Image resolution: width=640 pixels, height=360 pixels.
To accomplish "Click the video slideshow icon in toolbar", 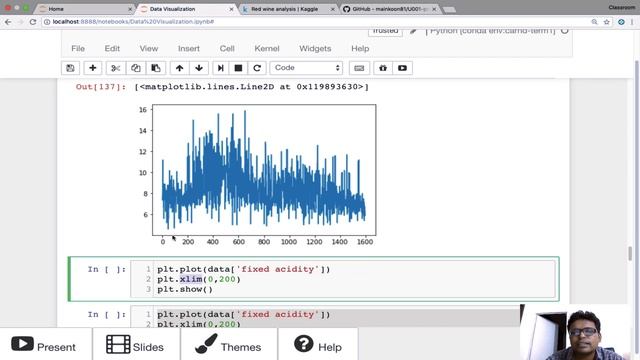I will [402, 68].
